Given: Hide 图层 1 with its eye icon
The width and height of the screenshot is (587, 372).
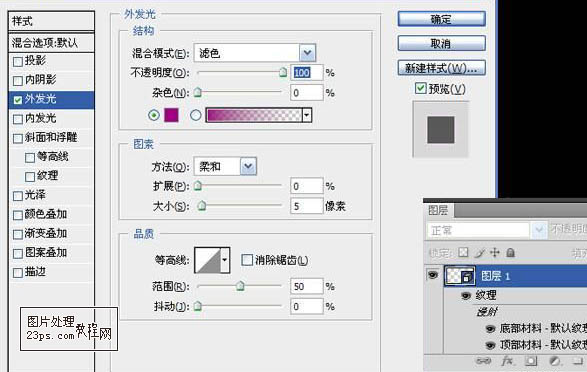Looking at the screenshot, I should click(x=433, y=275).
